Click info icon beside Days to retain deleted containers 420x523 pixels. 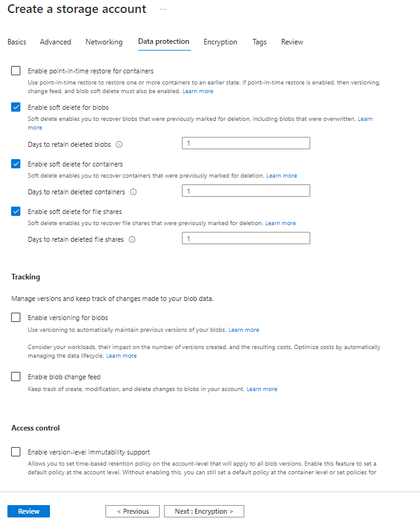pyautogui.click(x=133, y=192)
